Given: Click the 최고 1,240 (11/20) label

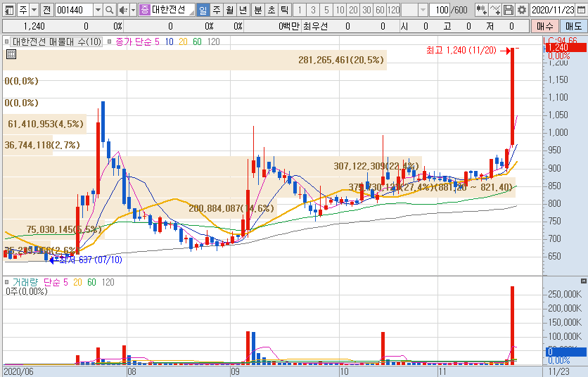Looking at the screenshot, I should [x=461, y=50].
